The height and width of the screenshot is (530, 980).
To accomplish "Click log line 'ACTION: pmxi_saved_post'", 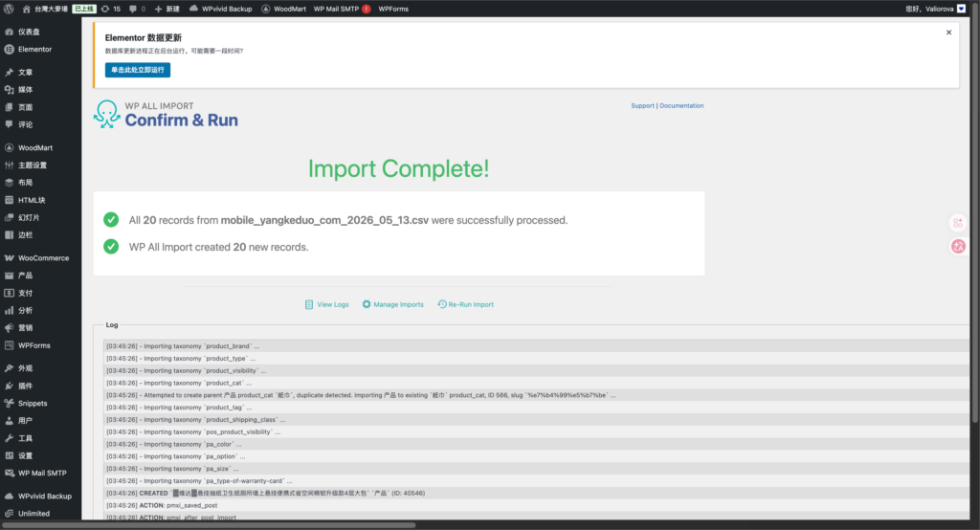I will 536,506.
